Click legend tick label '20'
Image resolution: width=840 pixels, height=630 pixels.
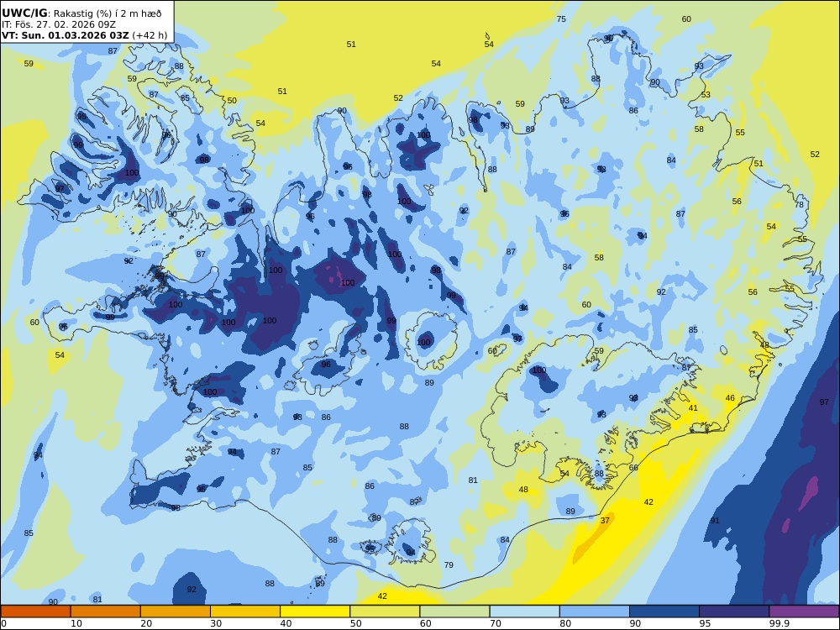(x=146, y=623)
